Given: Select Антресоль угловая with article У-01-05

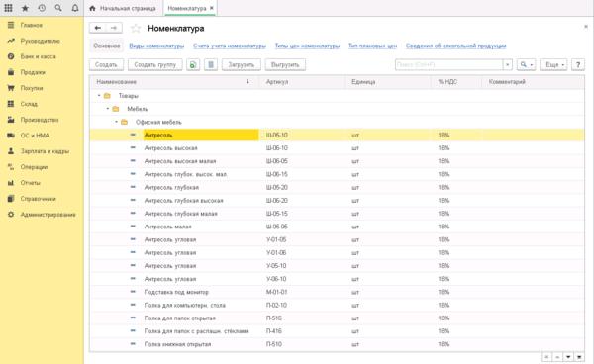Looking at the screenshot, I should coord(338,240).
